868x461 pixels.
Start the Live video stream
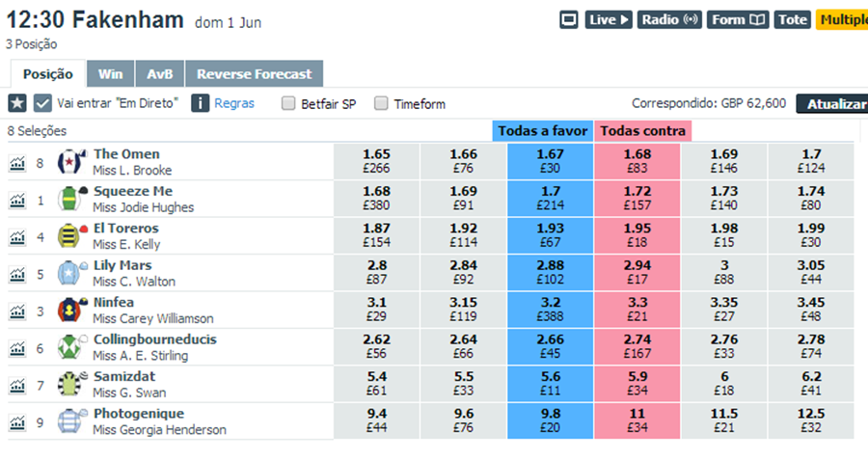tap(608, 19)
